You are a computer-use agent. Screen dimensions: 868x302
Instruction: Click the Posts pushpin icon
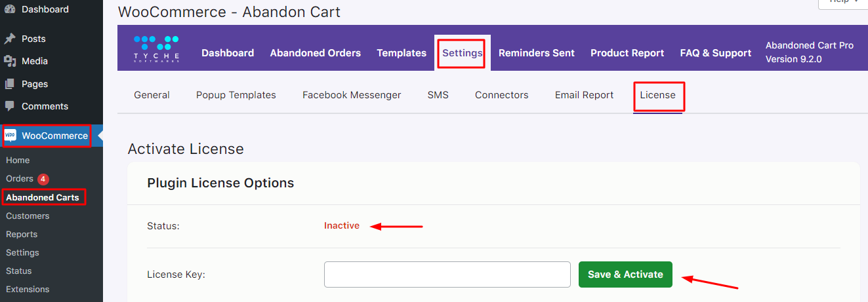10,39
